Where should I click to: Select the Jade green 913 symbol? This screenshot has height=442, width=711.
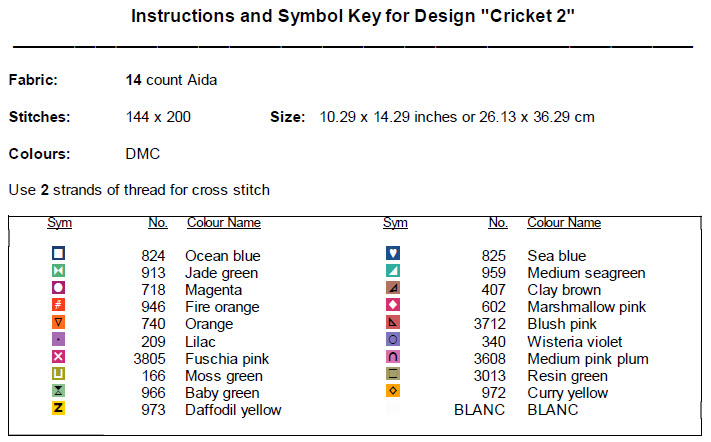click(58, 271)
